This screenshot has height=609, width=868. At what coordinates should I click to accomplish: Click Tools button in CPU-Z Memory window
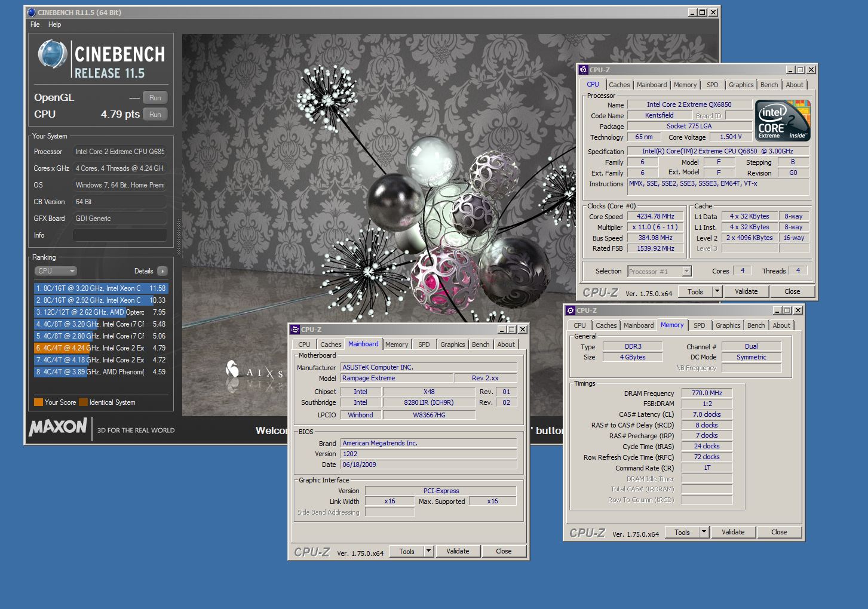pyautogui.click(x=682, y=532)
